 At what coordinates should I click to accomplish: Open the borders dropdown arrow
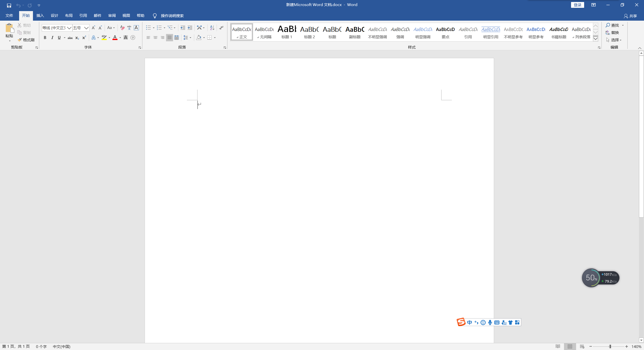215,38
